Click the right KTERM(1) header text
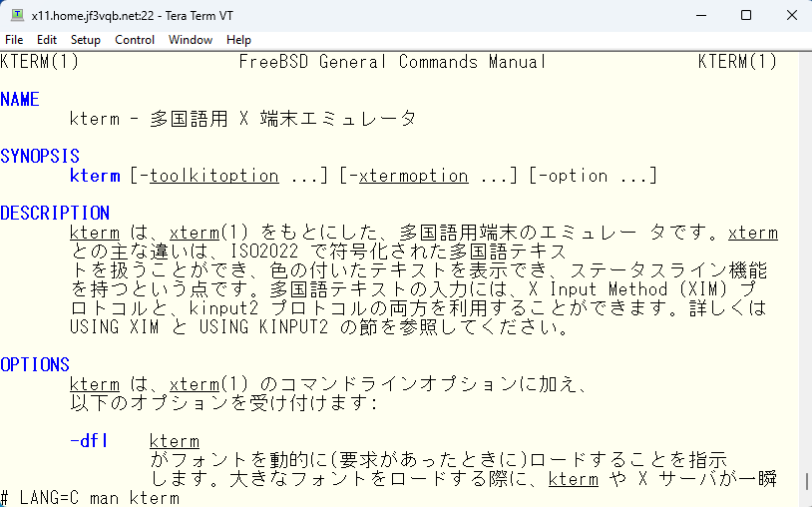Image resolution: width=812 pixels, height=507 pixels. 737,62
